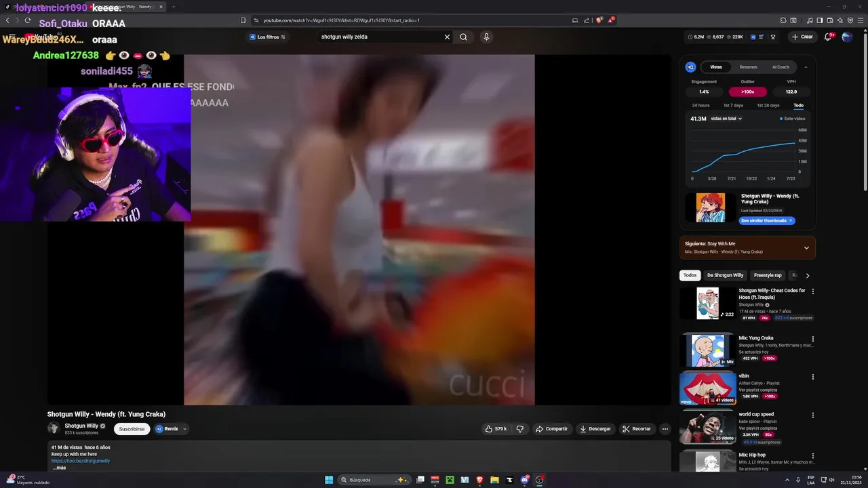Click the >100x Outlier badge
Viewport: 868px width, 488px height.
pos(747,91)
